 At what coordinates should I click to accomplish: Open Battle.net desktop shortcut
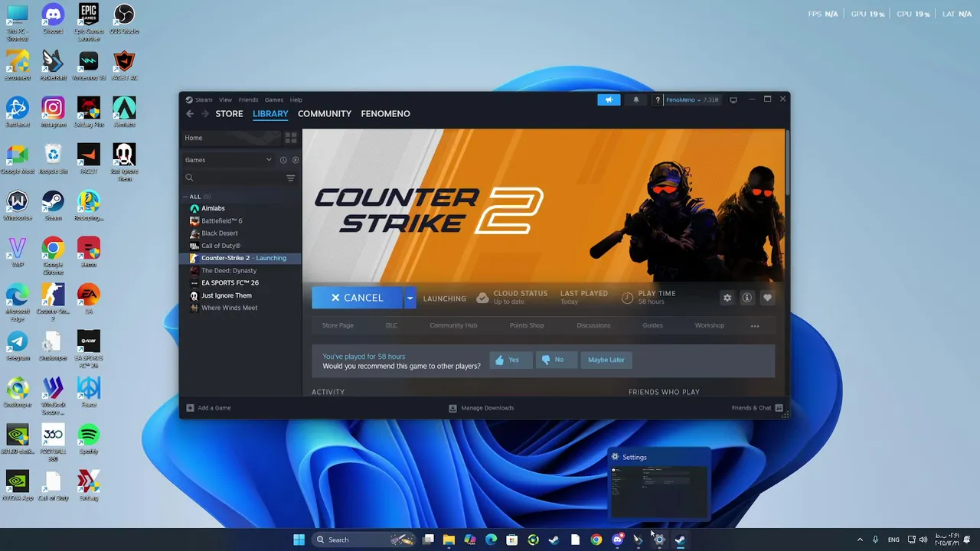(x=18, y=112)
